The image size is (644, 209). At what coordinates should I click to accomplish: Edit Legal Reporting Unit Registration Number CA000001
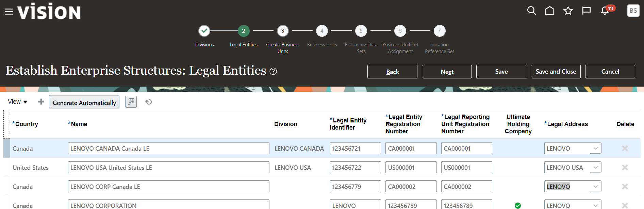pos(467,148)
